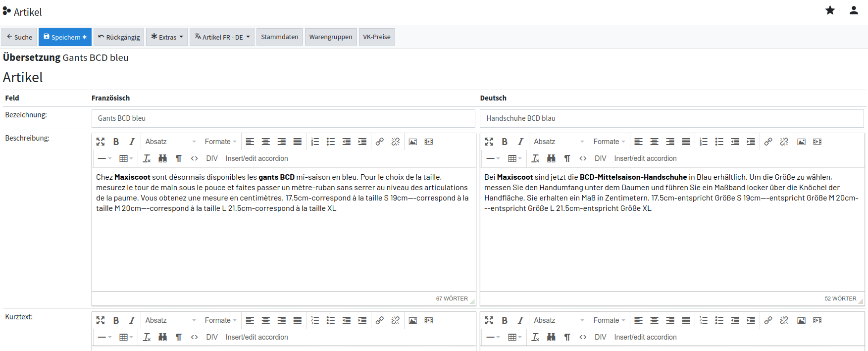Click the Rückgängig undo button
The height and width of the screenshot is (351, 868).
coord(119,37)
